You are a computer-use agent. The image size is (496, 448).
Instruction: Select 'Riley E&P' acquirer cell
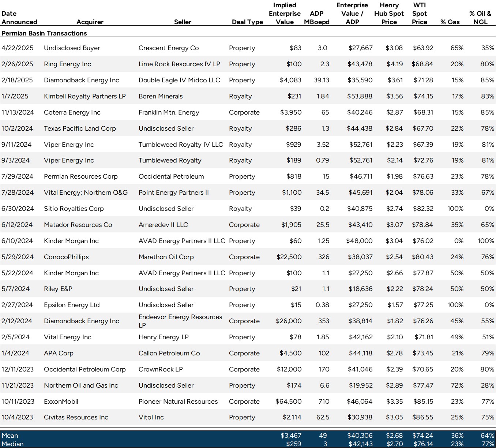pyautogui.click(x=58, y=289)
